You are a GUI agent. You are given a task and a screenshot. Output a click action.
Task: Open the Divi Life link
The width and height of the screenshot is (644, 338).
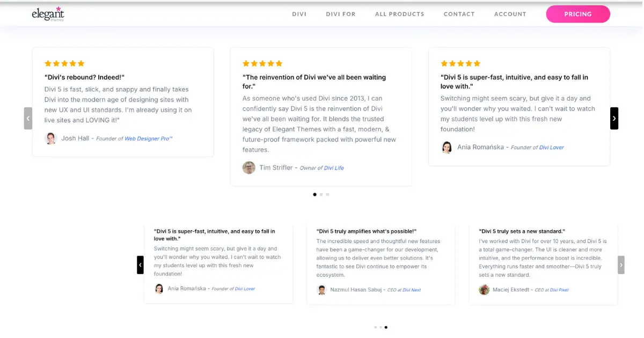334,168
